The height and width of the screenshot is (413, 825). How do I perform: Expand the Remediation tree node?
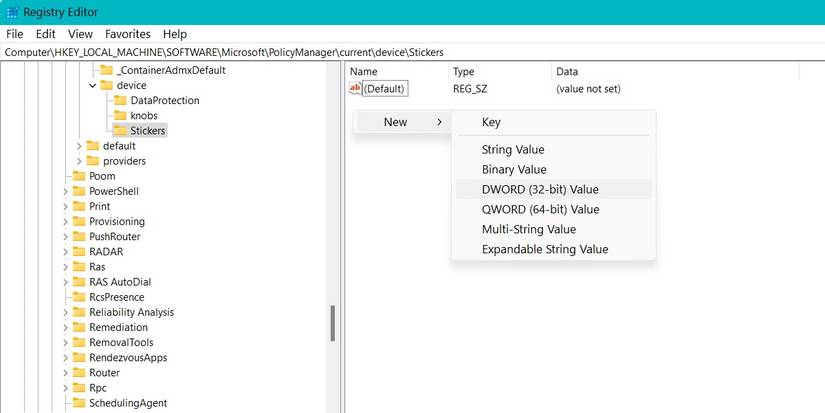point(65,327)
